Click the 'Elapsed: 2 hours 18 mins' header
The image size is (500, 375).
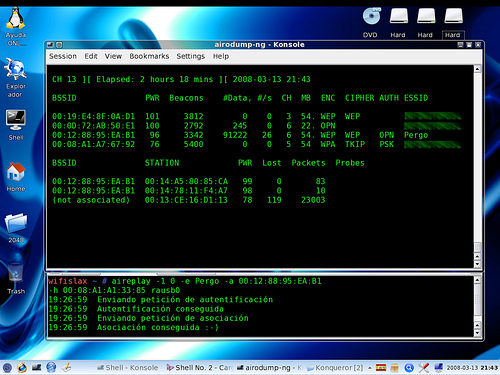(155, 79)
